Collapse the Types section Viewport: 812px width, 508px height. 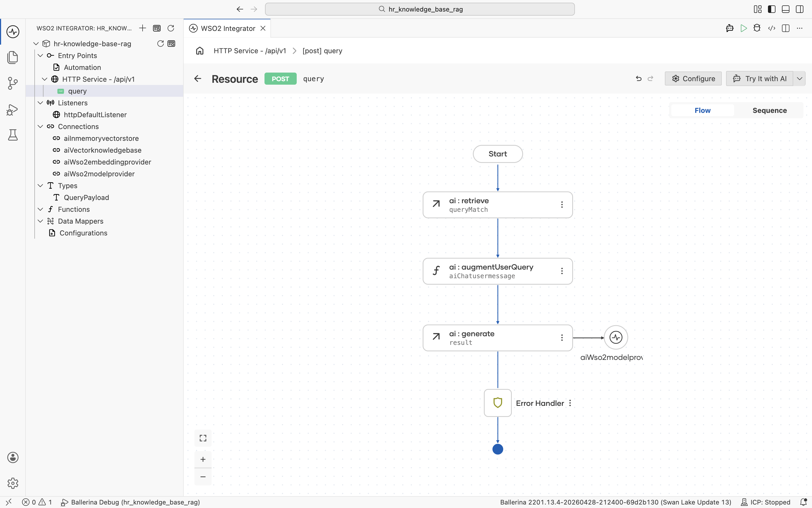pos(40,185)
